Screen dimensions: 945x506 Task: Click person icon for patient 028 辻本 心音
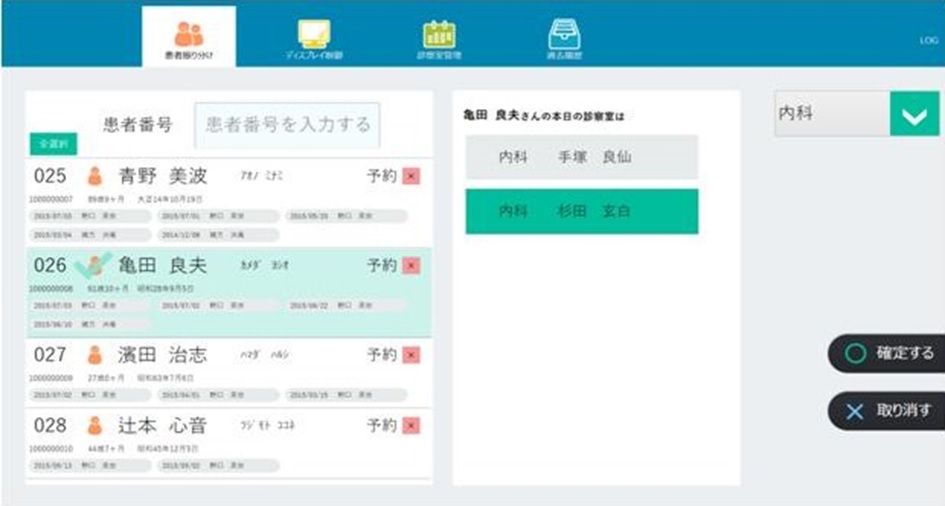pos(96,426)
